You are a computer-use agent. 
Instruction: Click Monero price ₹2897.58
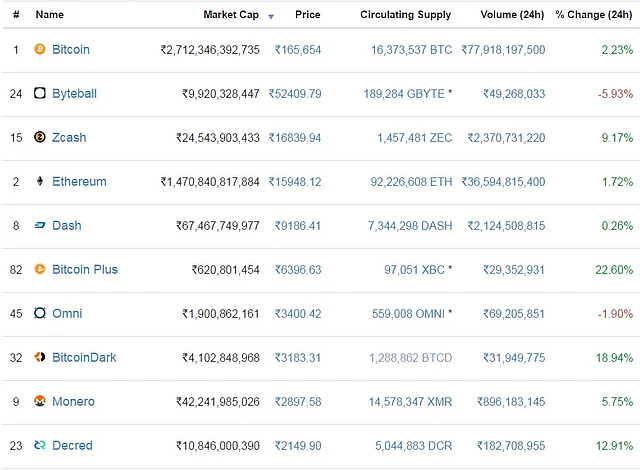coord(298,402)
